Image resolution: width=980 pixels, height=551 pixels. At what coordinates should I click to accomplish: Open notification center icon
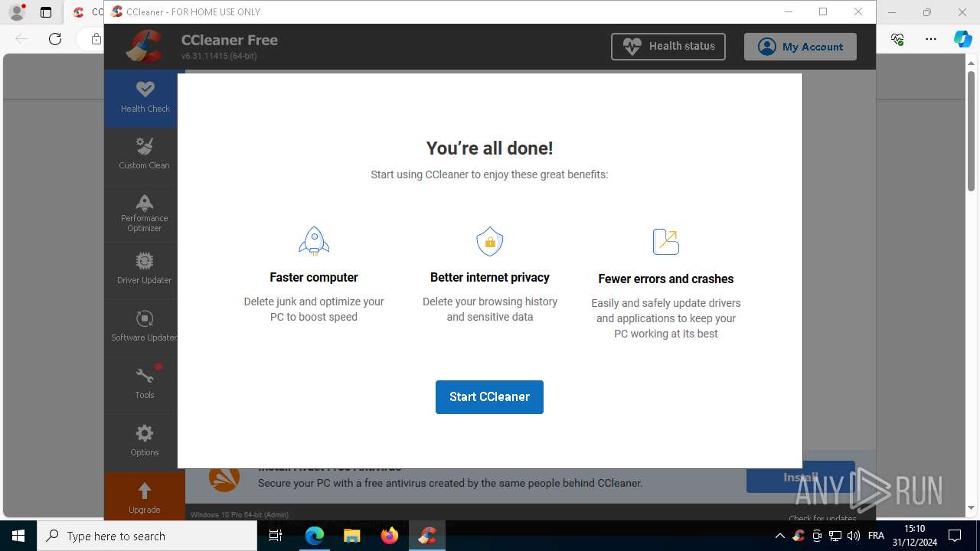click(x=955, y=536)
